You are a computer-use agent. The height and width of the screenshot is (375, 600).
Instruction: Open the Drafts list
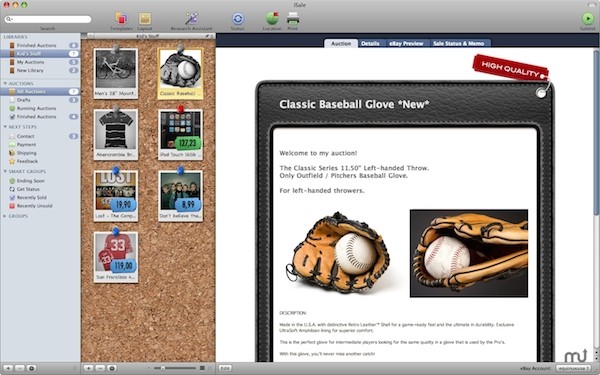point(40,100)
